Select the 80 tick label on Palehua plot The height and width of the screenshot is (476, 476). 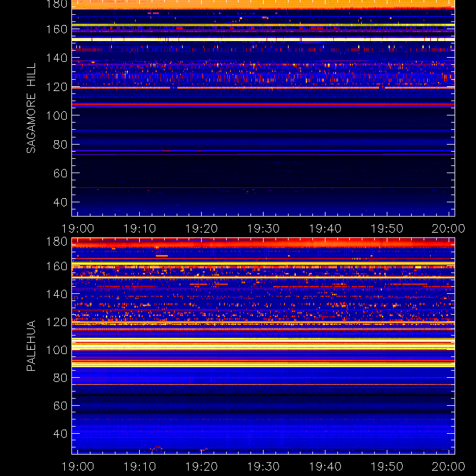pyautogui.click(x=60, y=378)
